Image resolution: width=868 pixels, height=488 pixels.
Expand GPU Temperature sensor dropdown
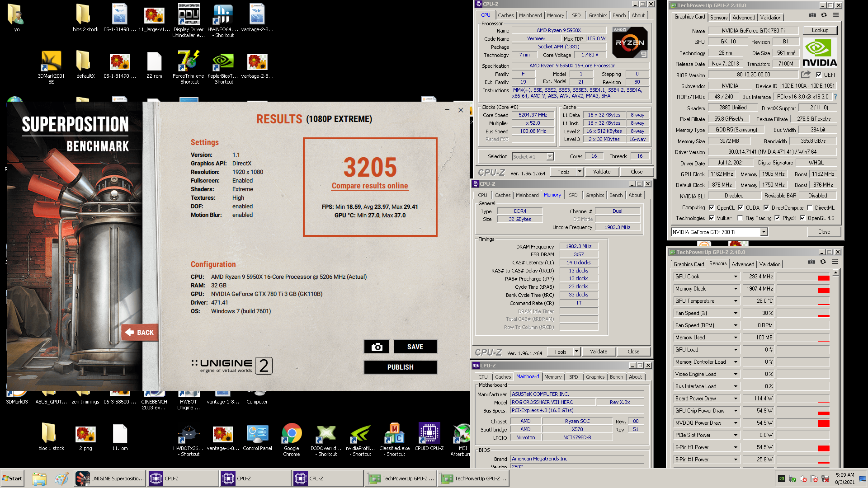[736, 301]
